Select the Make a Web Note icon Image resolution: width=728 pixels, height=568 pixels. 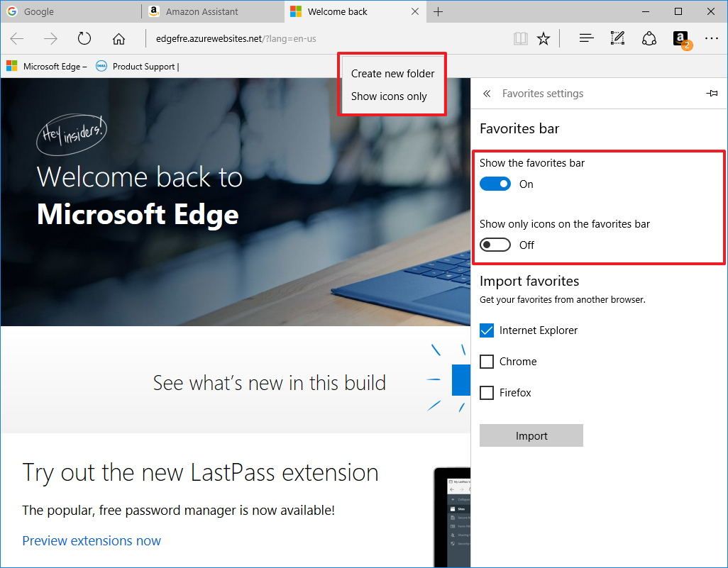[617, 38]
